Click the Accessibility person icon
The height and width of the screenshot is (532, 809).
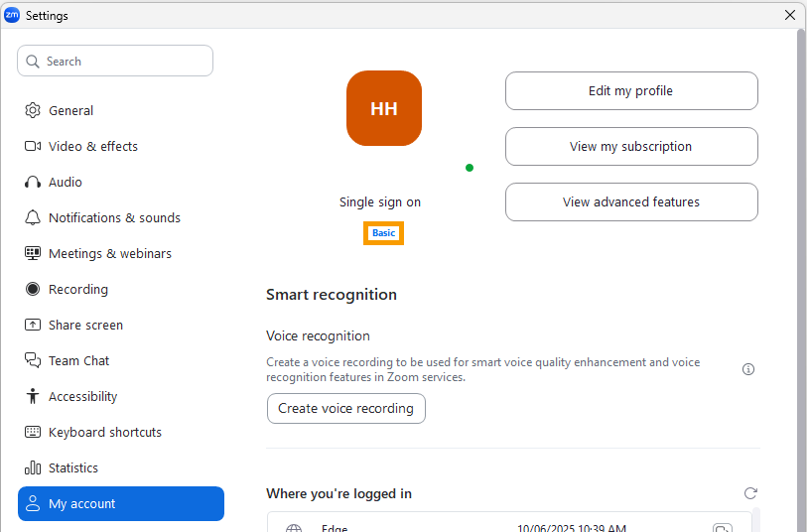pos(33,396)
